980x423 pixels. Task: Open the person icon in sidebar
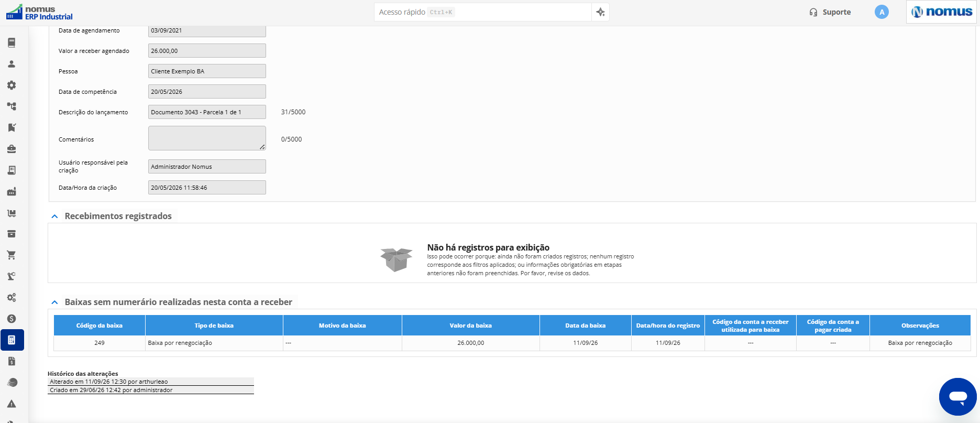pyautogui.click(x=12, y=64)
